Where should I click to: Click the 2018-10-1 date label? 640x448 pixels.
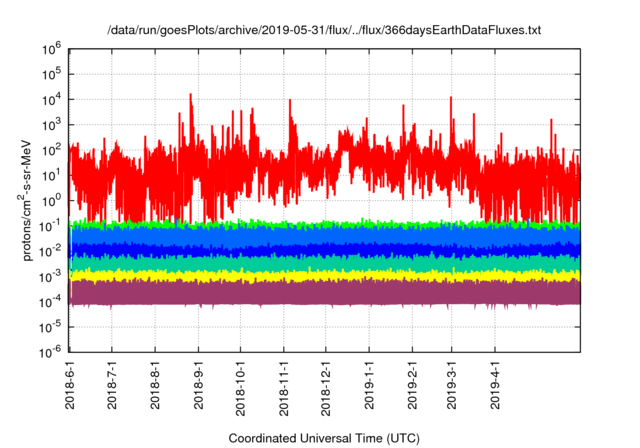point(240,388)
